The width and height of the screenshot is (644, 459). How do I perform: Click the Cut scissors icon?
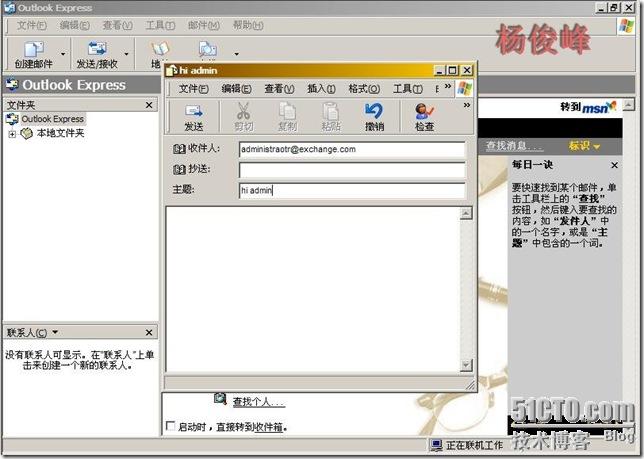tap(243, 111)
